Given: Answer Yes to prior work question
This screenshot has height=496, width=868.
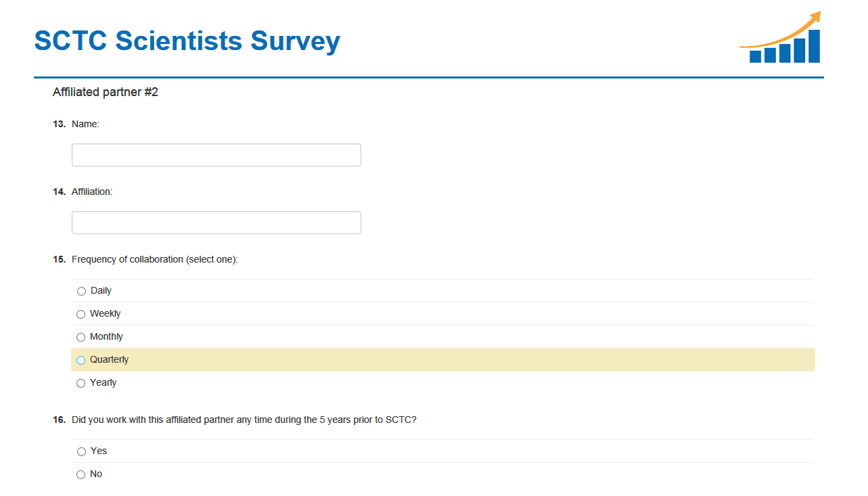Looking at the screenshot, I should pyautogui.click(x=81, y=451).
